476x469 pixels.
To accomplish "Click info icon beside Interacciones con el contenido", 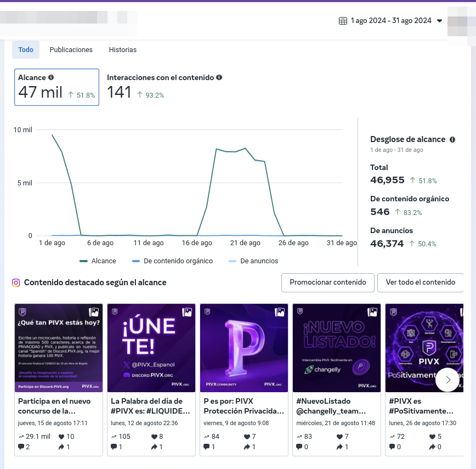I will [x=219, y=77].
